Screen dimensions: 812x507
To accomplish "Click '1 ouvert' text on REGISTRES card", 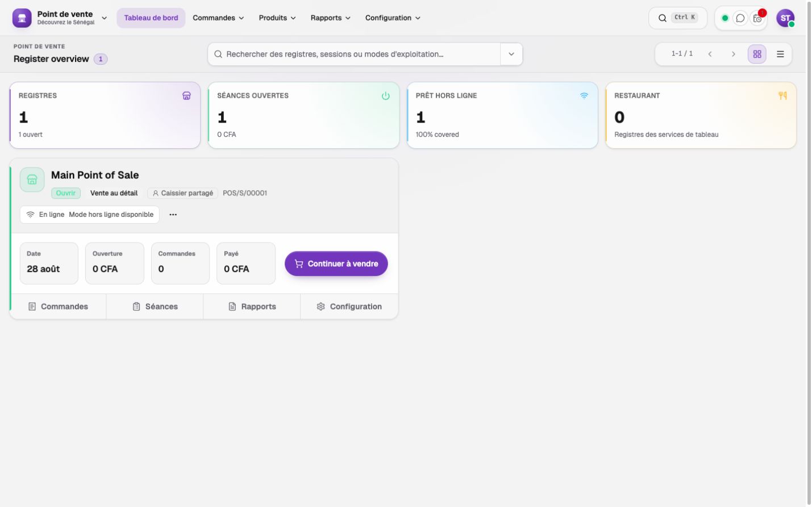I will click(x=31, y=135).
